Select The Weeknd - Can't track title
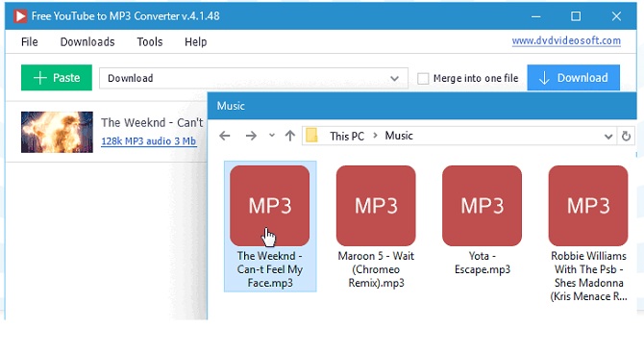Viewport: 644px width, 354px height. [152, 122]
